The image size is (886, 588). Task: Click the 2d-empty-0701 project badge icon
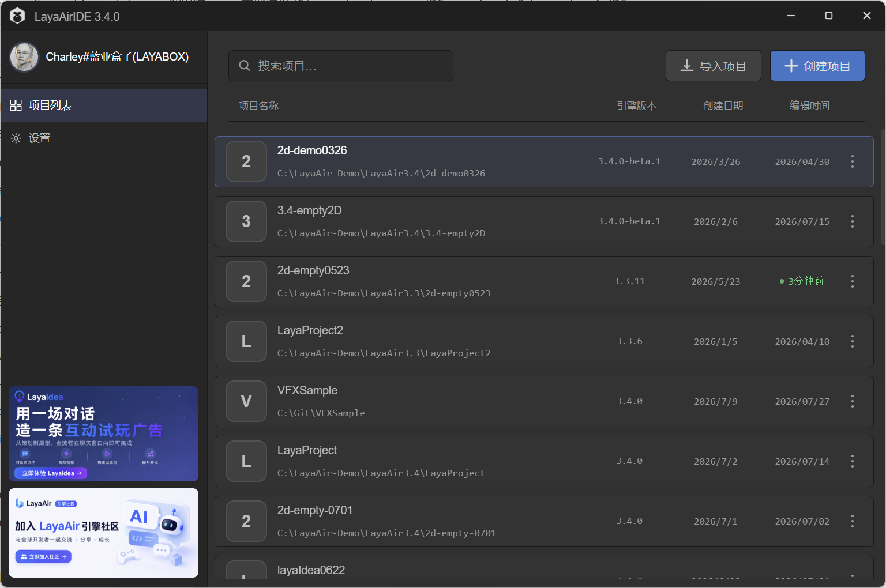[246, 521]
